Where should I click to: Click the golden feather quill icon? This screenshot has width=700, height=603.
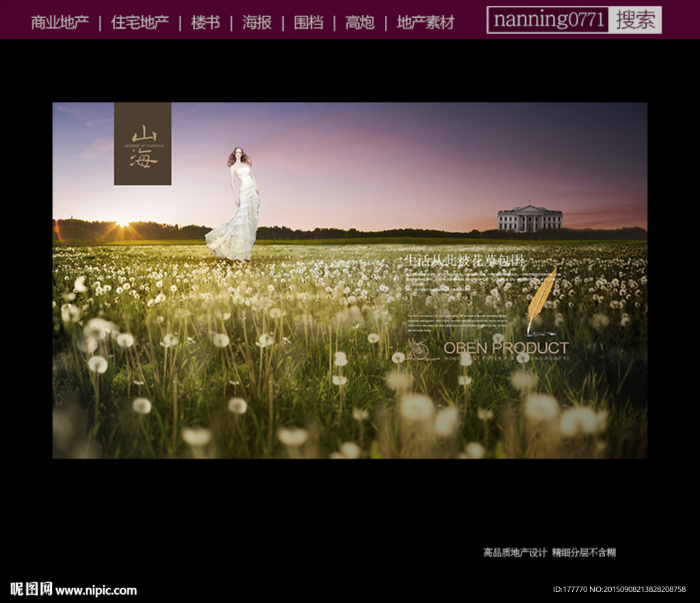pyautogui.click(x=541, y=301)
